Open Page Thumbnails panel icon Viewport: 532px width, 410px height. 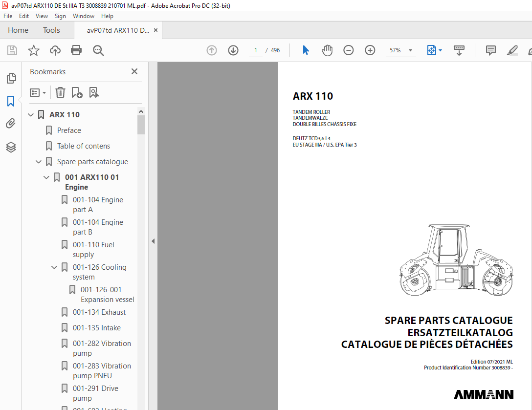point(11,78)
